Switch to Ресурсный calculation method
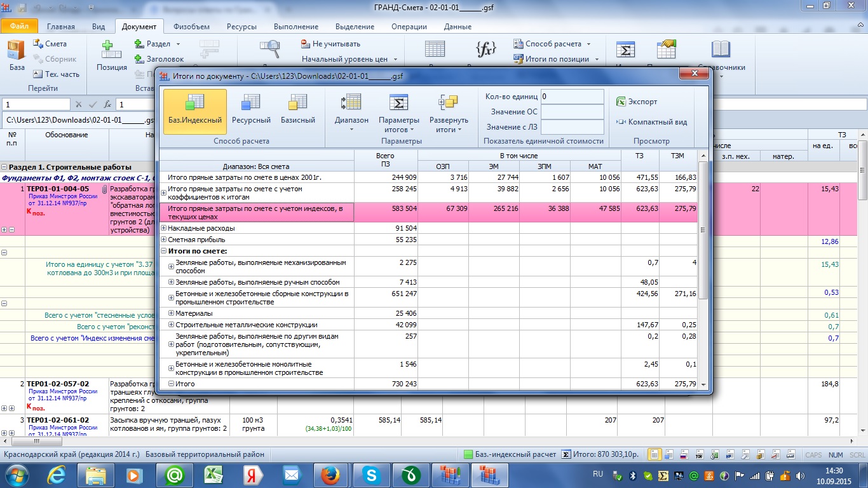 [x=251, y=111]
